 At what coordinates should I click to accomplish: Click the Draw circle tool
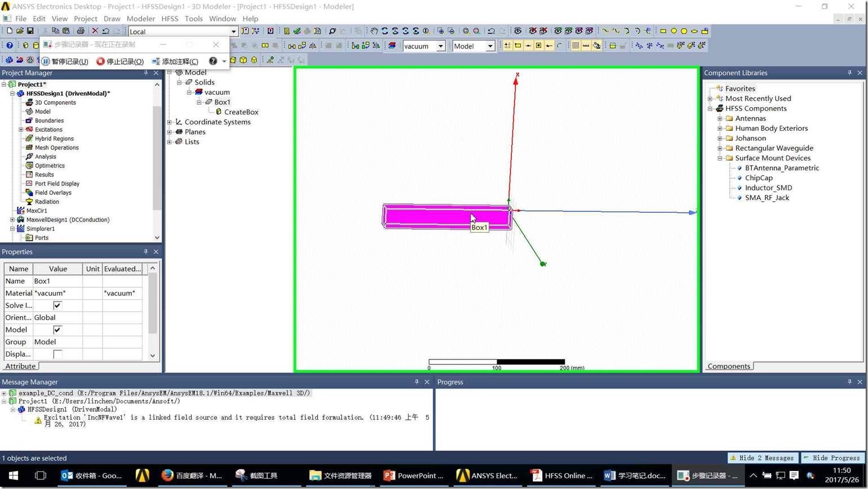[674, 31]
